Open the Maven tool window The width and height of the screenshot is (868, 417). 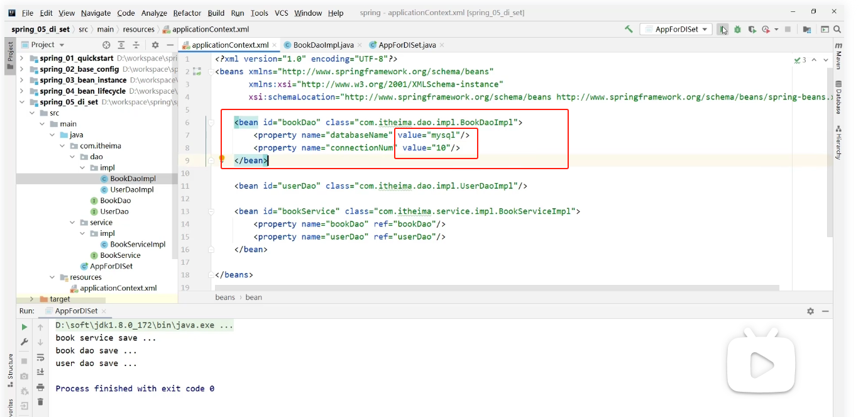click(838, 56)
